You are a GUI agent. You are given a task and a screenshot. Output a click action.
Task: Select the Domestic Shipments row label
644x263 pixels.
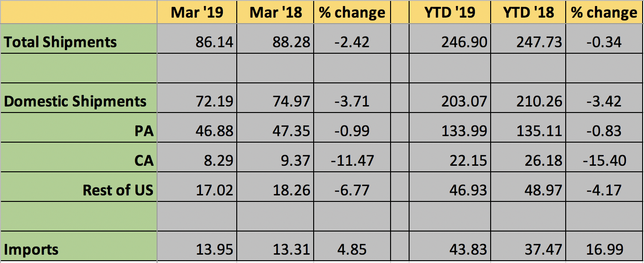(x=75, y=101)
